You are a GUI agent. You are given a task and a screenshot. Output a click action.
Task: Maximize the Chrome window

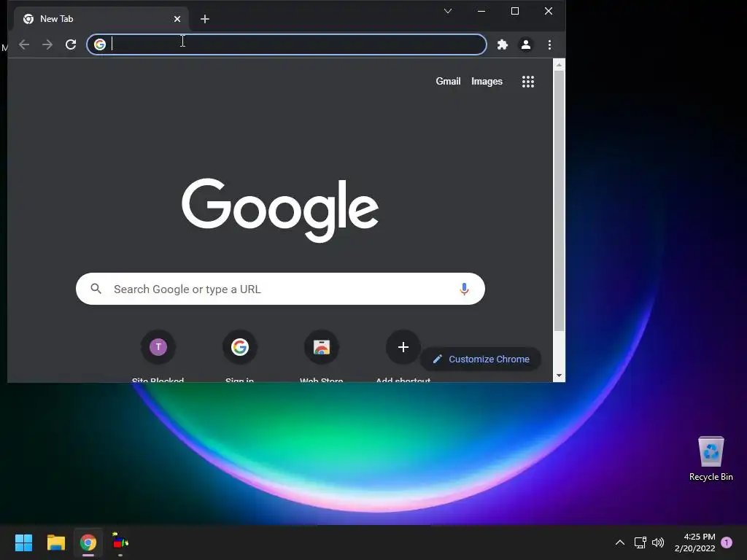click(515, 11)
